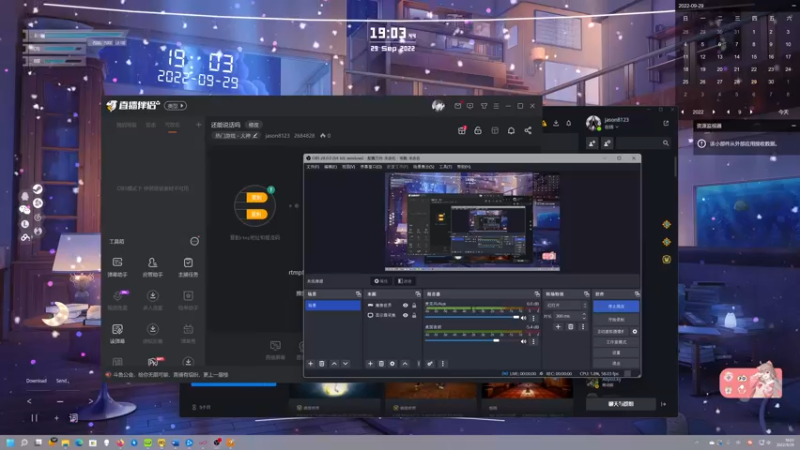Open the OBS Help menu
Screen dimensions: 800x450
[464, 167]
